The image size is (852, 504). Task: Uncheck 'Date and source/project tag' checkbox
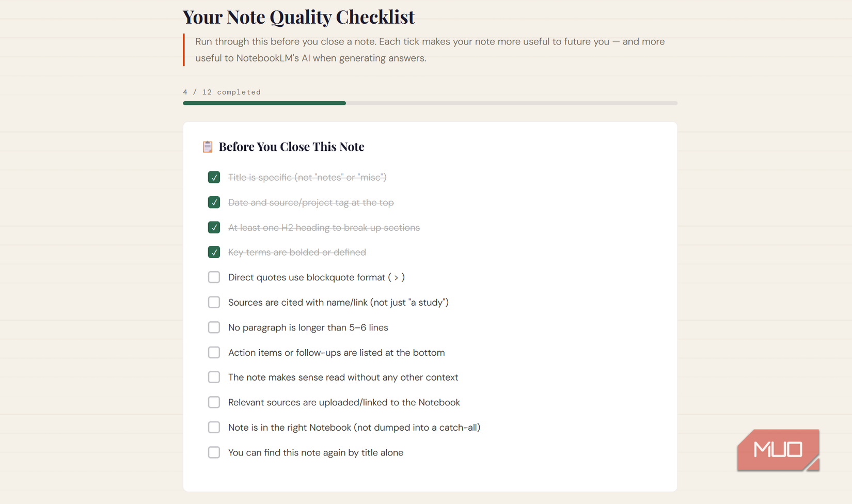click(x=214, y=202)
